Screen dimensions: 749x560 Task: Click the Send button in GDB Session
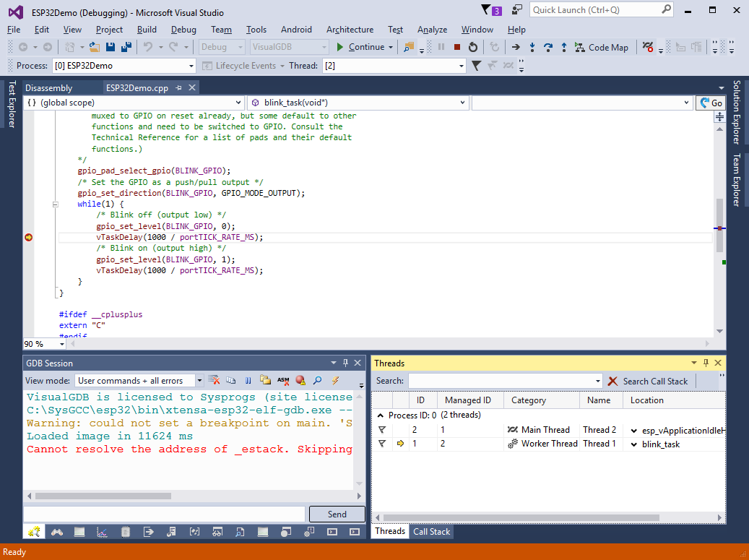(337, 514)
